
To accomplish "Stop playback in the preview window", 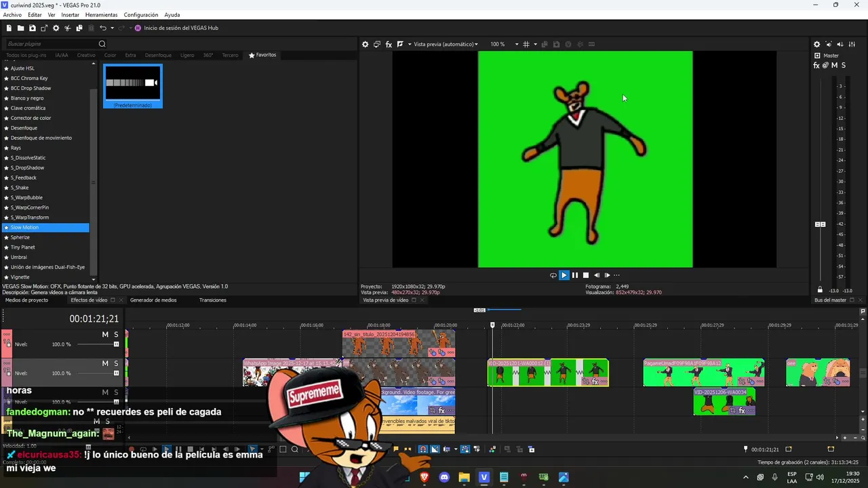I will click(x=586, y=275).
